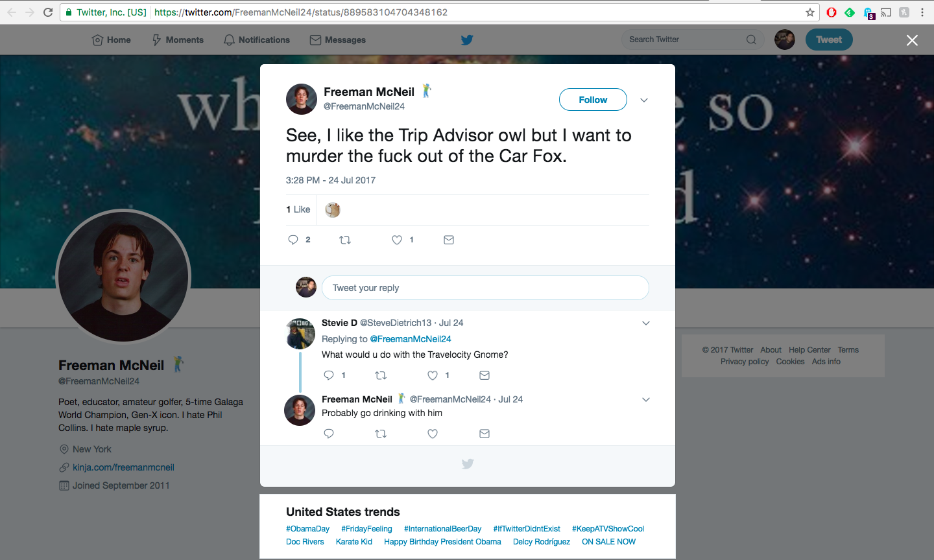Click the 'Tweet your reply' box
Screen dimensions: 934x560
tap(485, 288)
